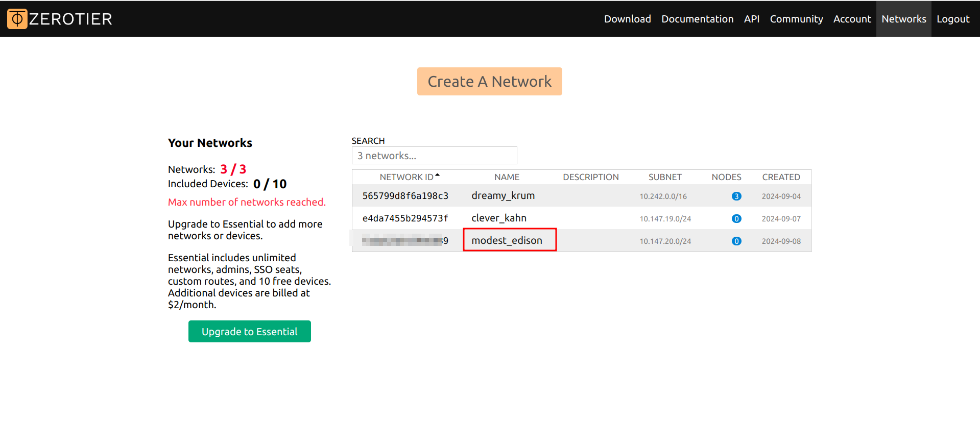This screenshot has height=425, width=980.
Task: Open the modest_edison network
Action: pyautogui.click(x=507, y=241)
